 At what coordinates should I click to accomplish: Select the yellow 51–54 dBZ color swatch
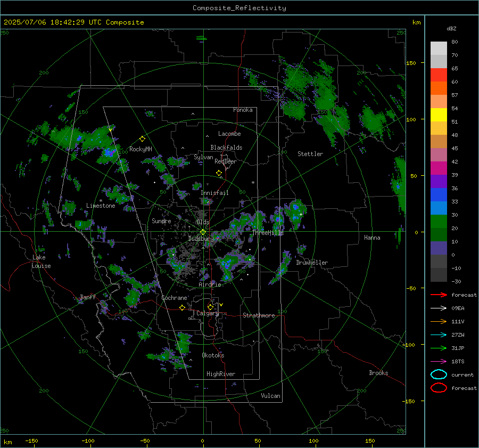click(x=439, y=115)
